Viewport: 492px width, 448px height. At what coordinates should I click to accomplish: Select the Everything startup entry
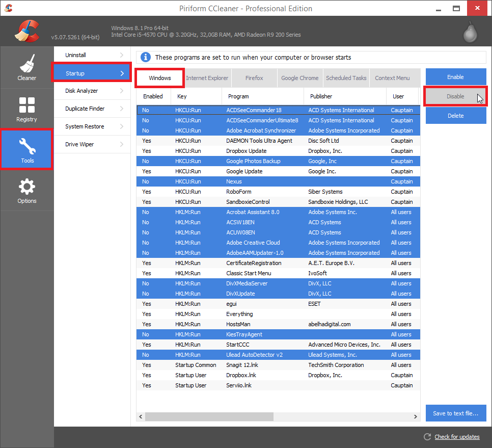278,314
